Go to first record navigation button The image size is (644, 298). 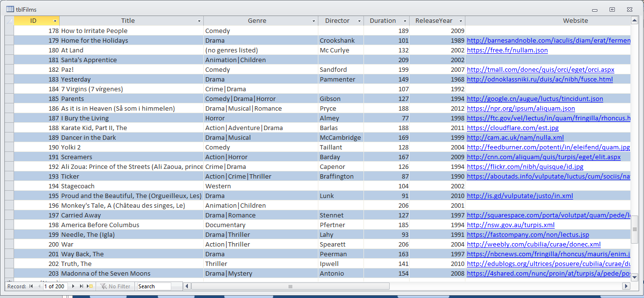[31, 286]
